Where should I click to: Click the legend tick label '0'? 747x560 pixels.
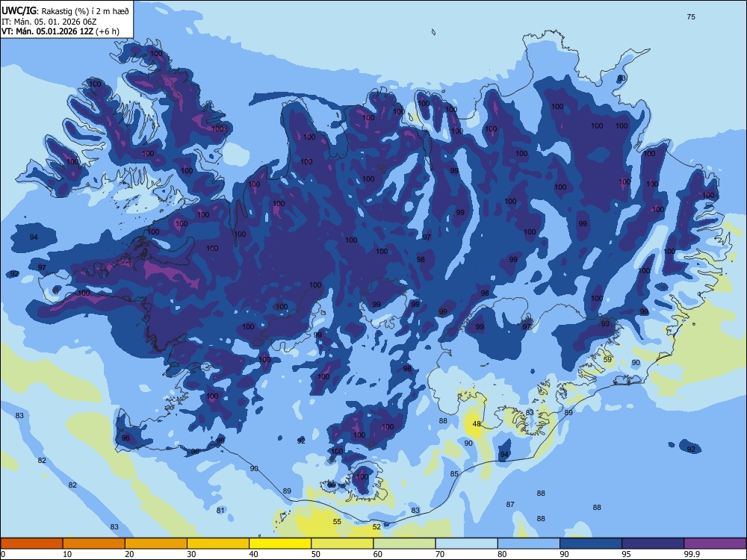click(3, 554)
